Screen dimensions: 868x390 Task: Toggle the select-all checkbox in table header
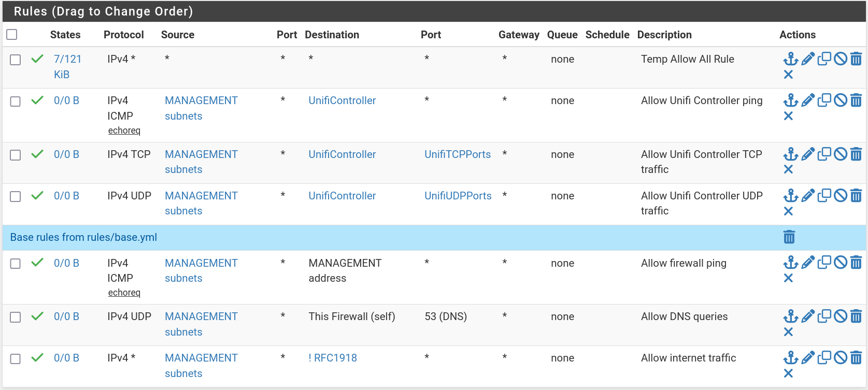pyautogui.click(x=12, y=34)
